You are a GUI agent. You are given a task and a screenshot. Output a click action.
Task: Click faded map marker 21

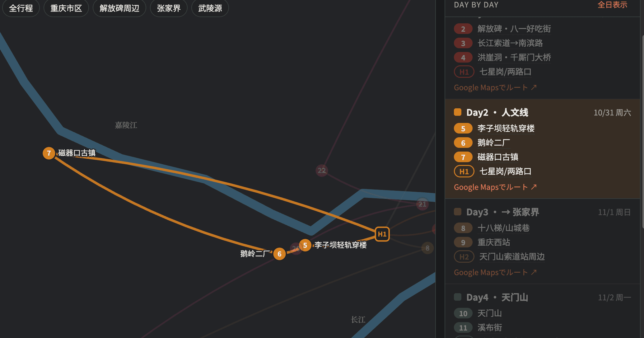[422, 204]
